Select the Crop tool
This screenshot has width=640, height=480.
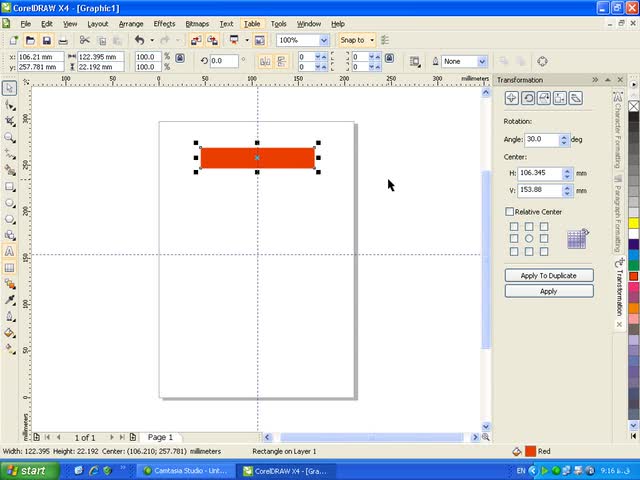[x=9, y=121]
